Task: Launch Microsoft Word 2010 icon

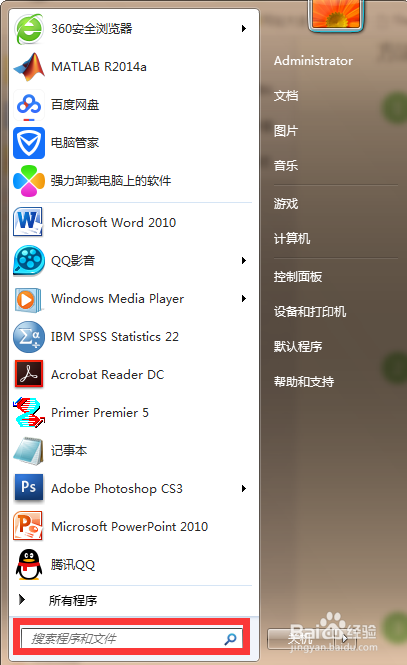Action: [x=28, y=222]
